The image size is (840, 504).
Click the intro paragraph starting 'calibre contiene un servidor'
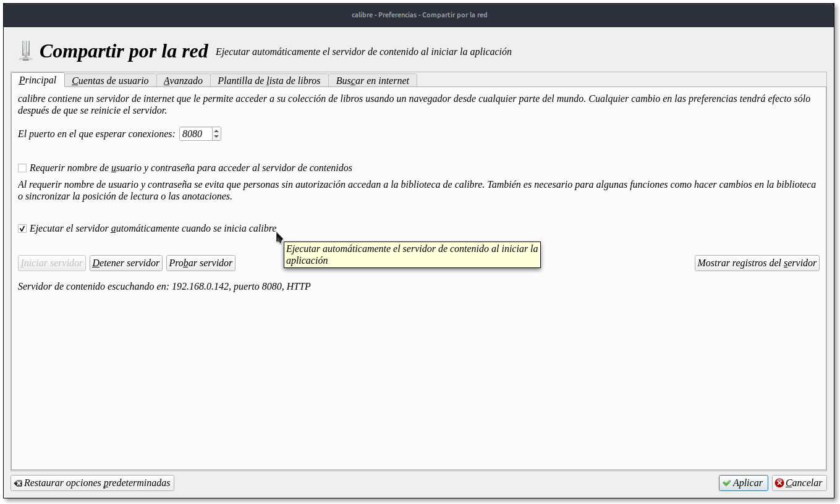414,104
